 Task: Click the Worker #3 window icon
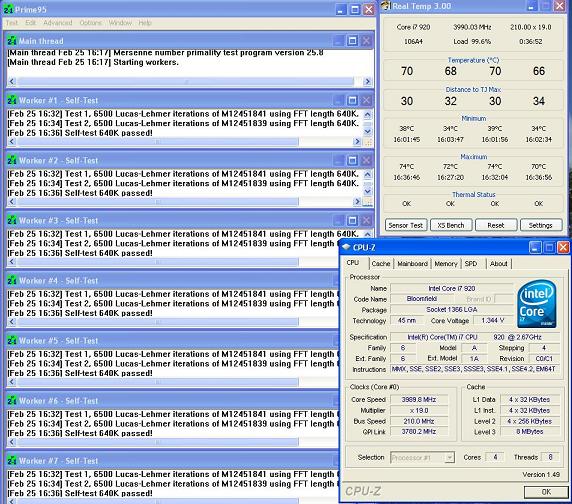(12, 221)
